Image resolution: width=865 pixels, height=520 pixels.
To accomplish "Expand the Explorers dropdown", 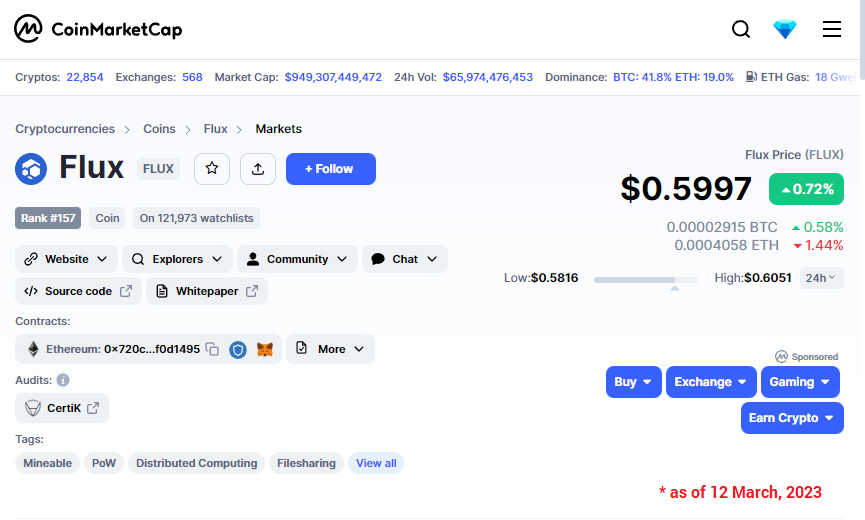I will pos(177,259).
